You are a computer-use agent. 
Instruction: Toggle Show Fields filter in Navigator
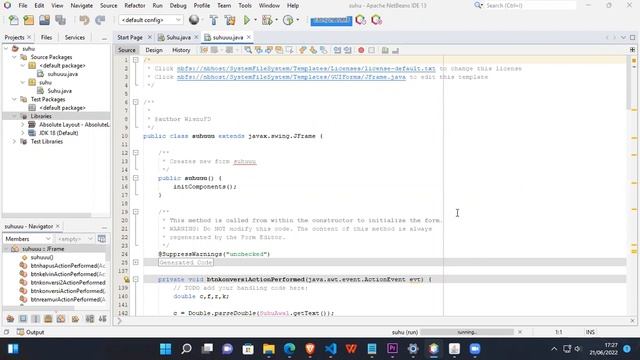(x=23, y=319)
